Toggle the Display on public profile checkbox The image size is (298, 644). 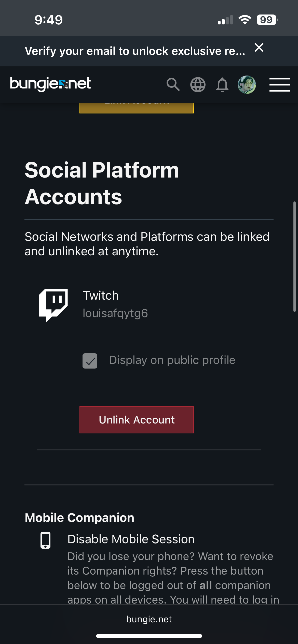pos(90,361)
